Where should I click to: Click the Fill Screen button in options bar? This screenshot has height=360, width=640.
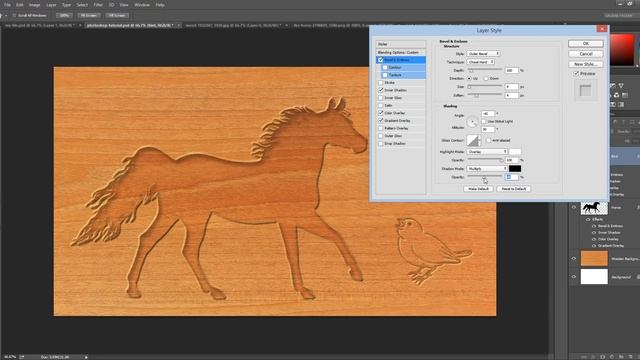coord(117,15)
